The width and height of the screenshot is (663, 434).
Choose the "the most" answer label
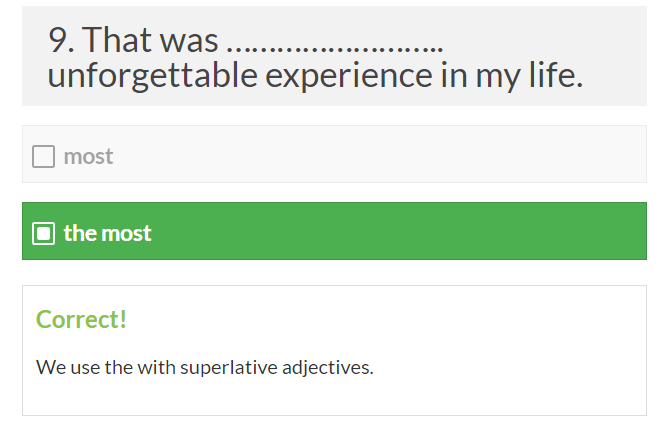(x=107, y=233)
